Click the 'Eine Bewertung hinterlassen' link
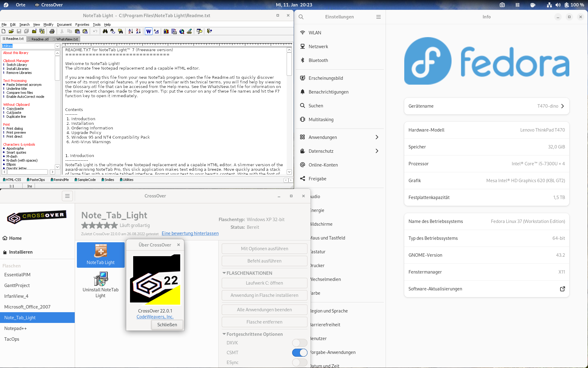Viewport: 588px width, 368px height. point(190,233)
